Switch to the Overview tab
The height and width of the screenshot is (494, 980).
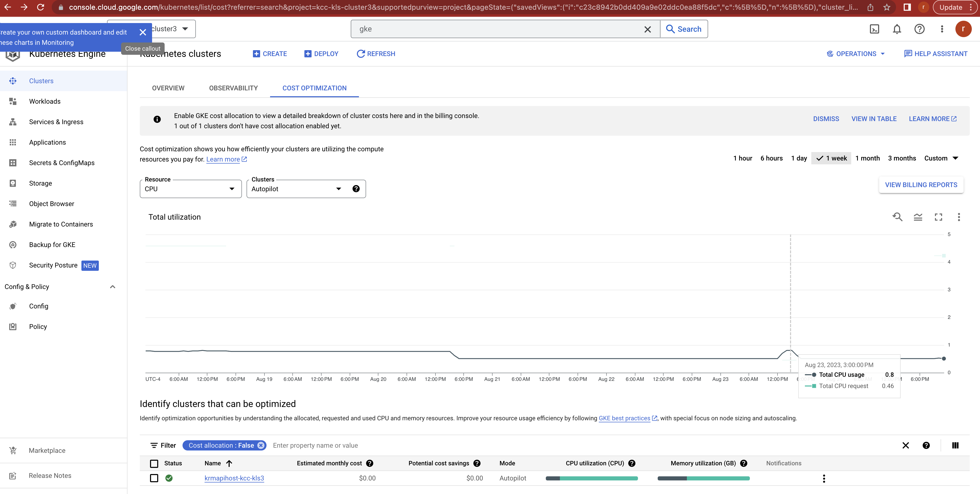click(168, 88)
